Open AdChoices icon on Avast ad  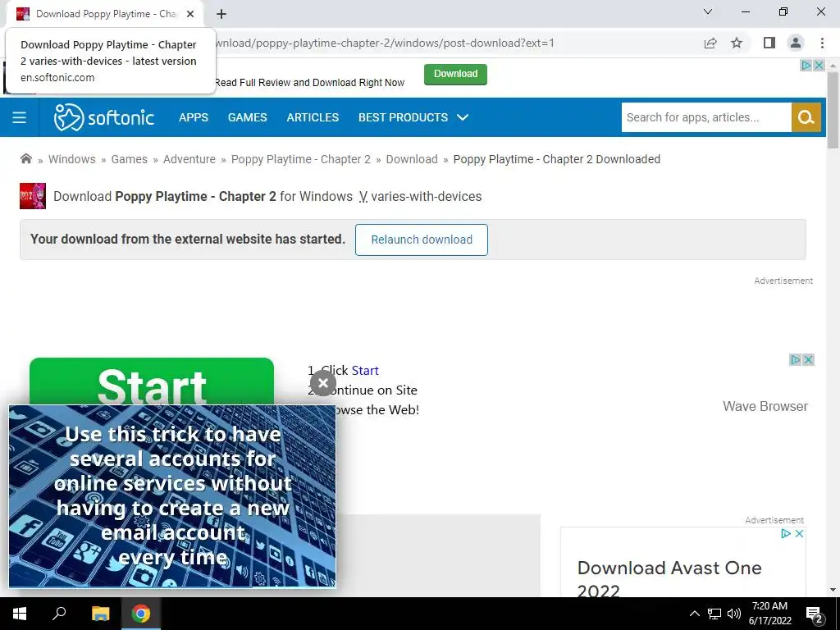(x=786, y=533)
